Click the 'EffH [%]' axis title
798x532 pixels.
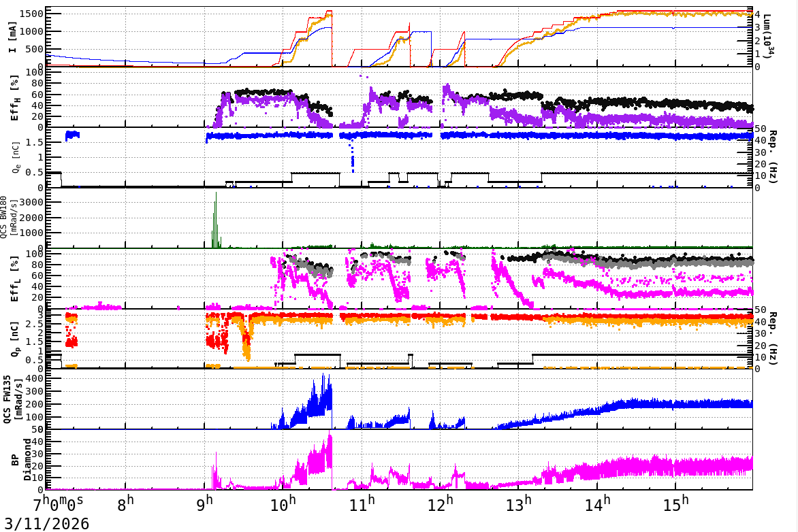(x=15, y=98)
